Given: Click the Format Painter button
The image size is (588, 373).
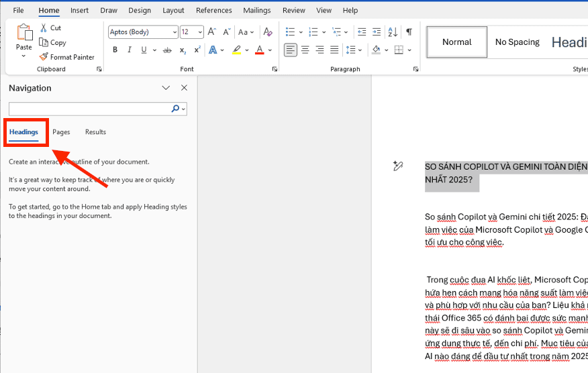Looking at the screenshot, I should pos(67,57).
